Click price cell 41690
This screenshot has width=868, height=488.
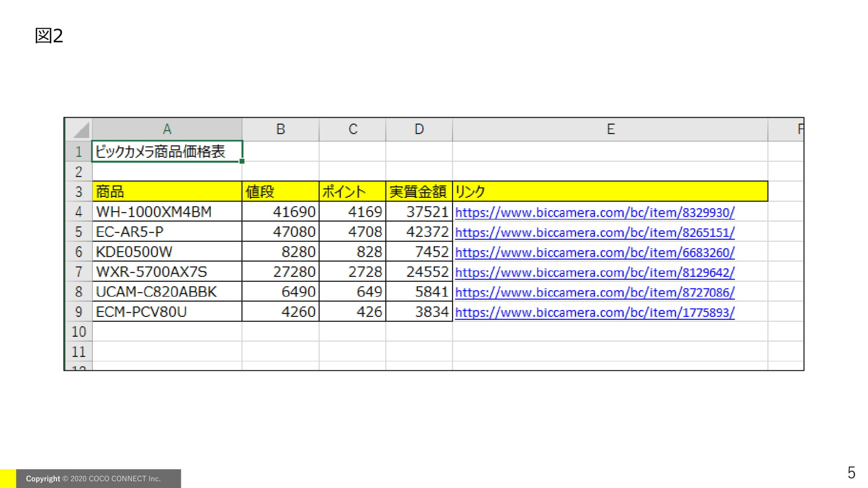pyautogui.click(x=280, y=211)
